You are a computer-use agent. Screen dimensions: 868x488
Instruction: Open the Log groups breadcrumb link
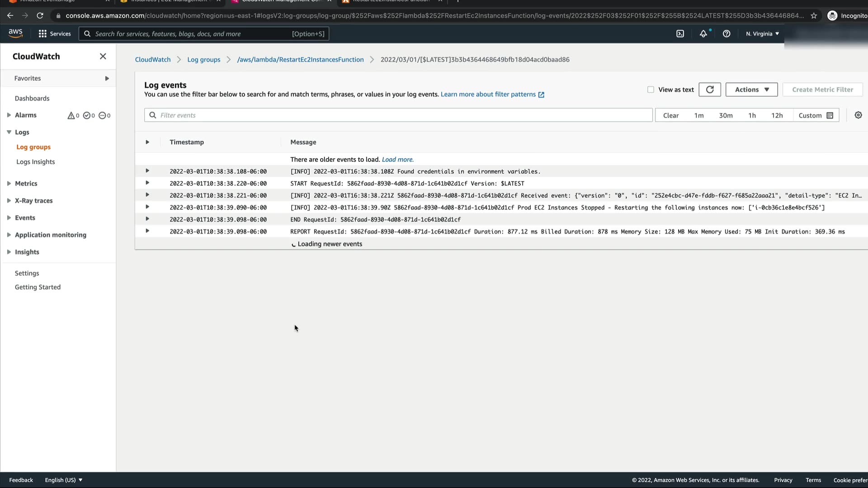(x=203, y=60)
